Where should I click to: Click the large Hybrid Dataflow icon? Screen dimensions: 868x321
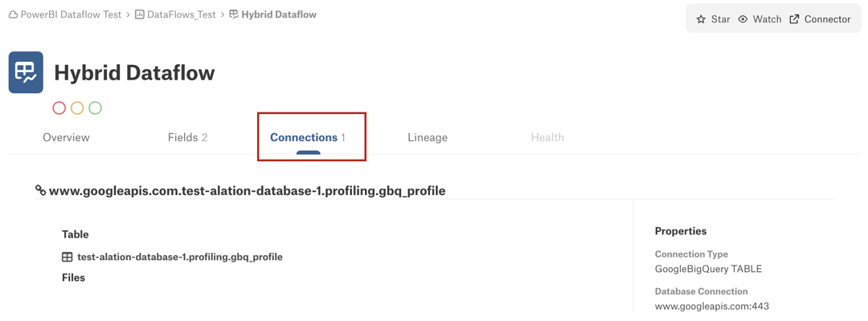coord(26,72)
